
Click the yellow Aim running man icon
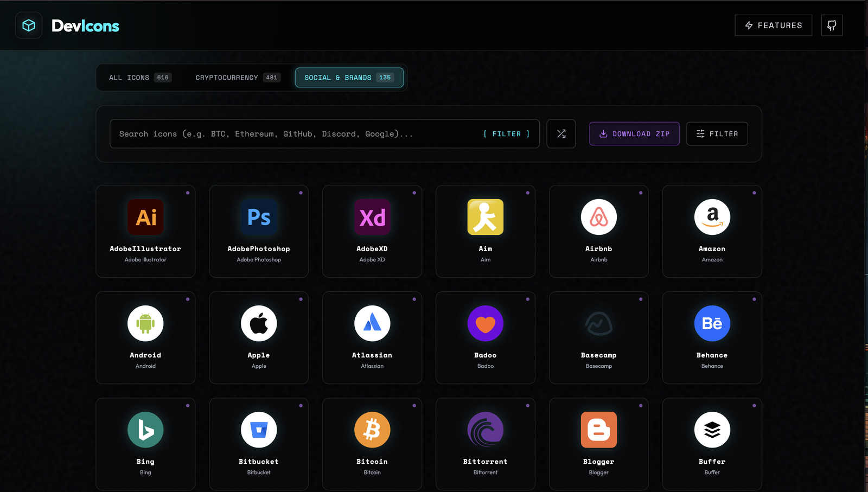pyautogui.click(x=486, y=217)
